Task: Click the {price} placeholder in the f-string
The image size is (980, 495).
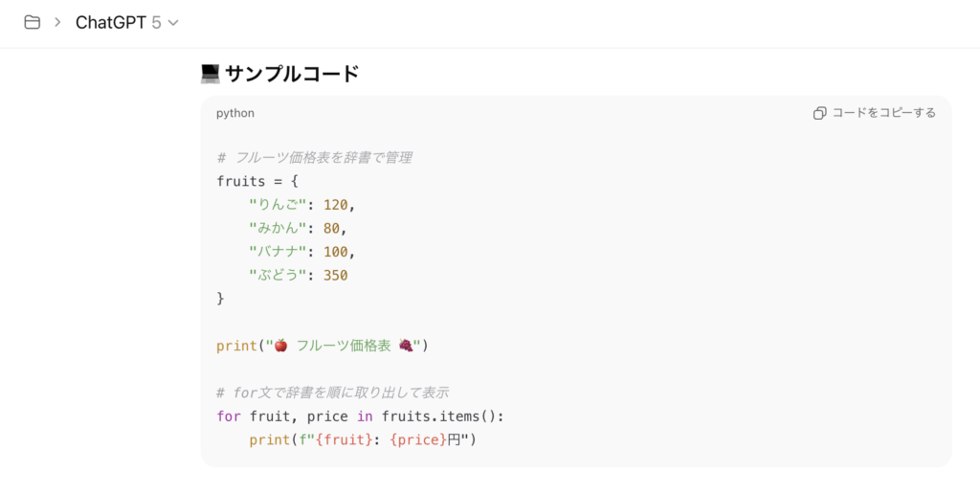Action: pyautogui.click(x=418, y=439)
